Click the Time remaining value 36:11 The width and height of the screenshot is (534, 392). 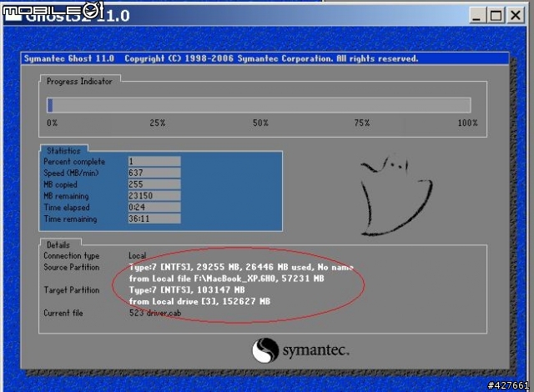click(x=154, y=219)
